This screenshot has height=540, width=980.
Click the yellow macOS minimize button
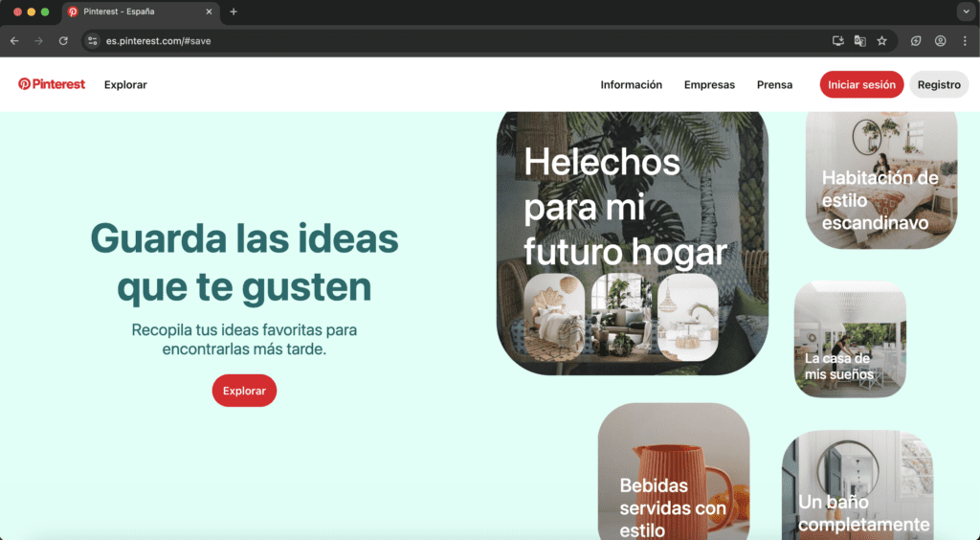point(32,11)
